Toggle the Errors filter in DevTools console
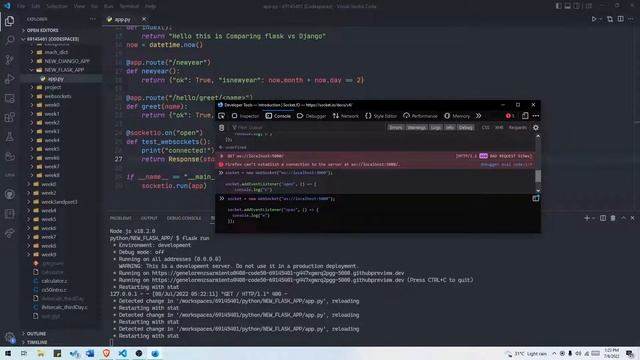 (396, 128)
